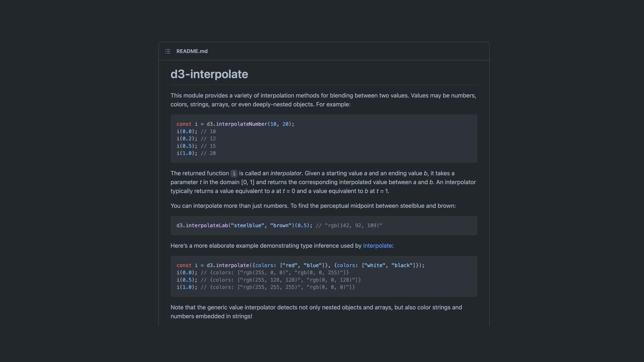Viewport: 644px width, 362px height.
Task: Click the inline code badge "i"
Action: [234, 173]
